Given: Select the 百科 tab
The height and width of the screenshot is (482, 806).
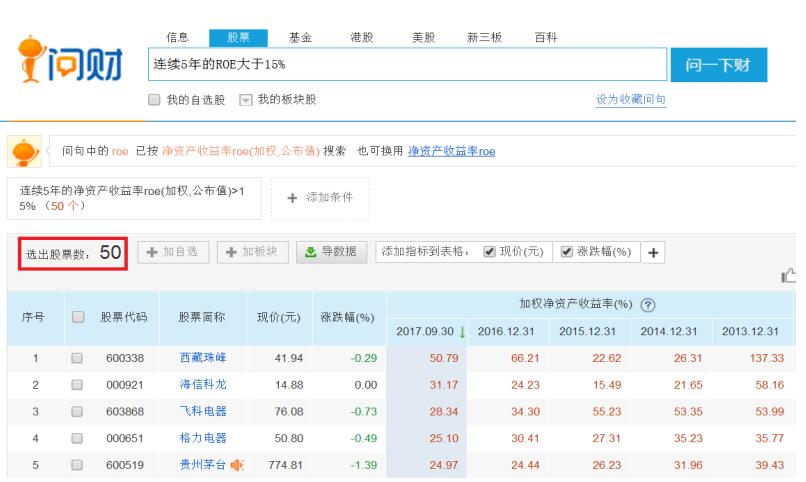Looking at the screenshot, I should [546, 38].
